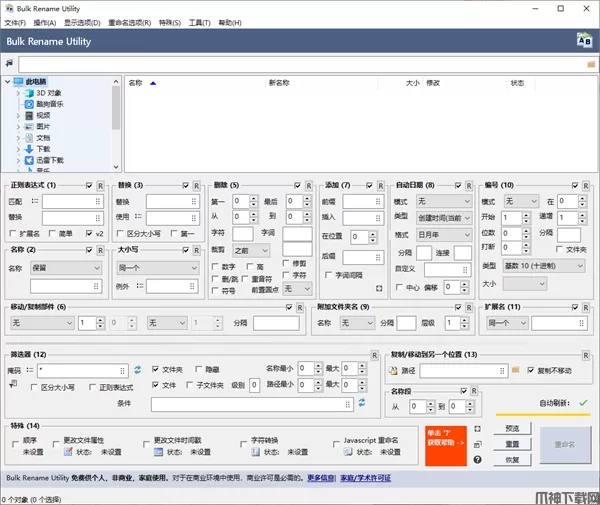The width and height of the screenshot is (600, 505).
Task: Click the refresh icon next to the filter mask field
Action: (x=138, y=370)
